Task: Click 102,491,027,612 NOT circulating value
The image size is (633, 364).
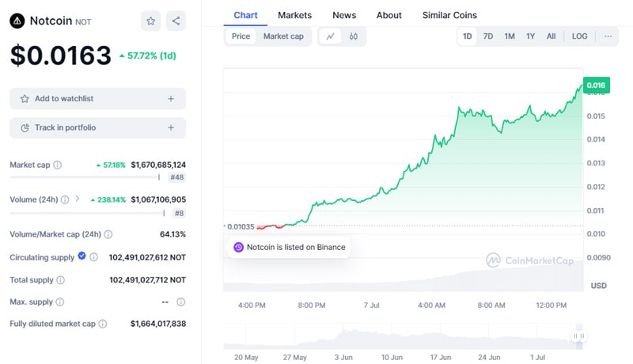Action: (147, 257)
